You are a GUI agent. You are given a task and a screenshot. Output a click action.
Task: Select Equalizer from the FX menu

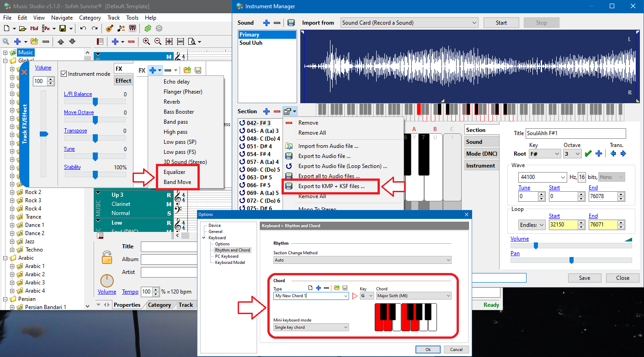click(175, 172)
